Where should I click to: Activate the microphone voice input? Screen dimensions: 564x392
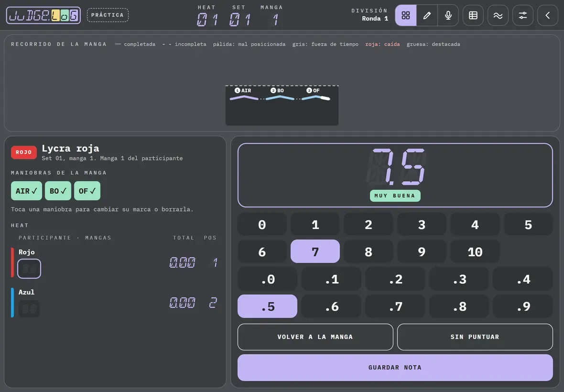point(448,15)
